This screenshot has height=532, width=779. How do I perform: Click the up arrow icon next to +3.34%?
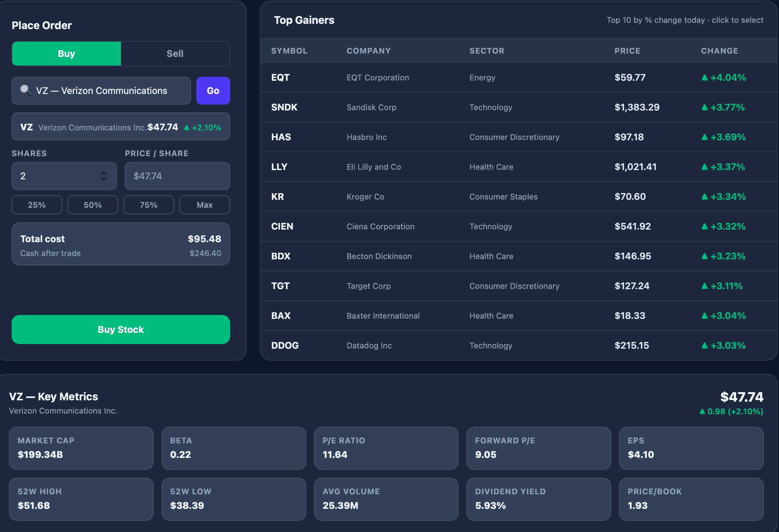pyautogui.click(x=705, y=197)
